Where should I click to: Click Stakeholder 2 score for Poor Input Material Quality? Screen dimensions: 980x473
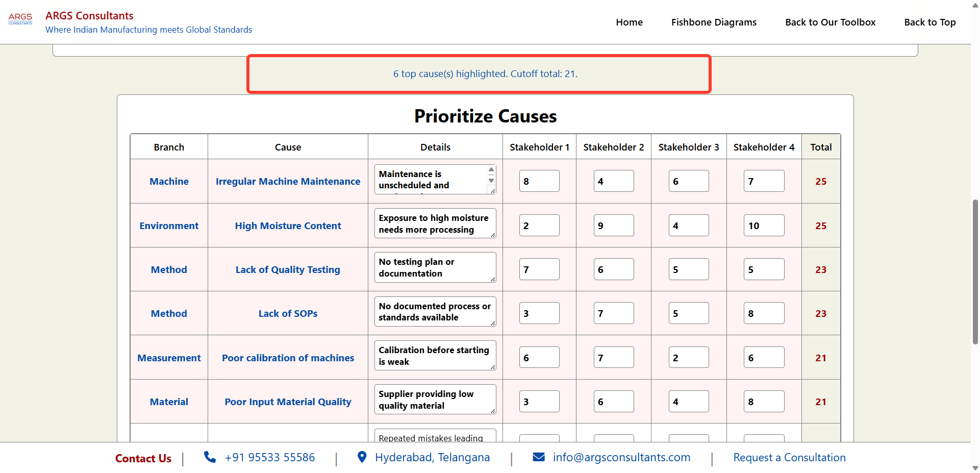(x=614, y=402)
